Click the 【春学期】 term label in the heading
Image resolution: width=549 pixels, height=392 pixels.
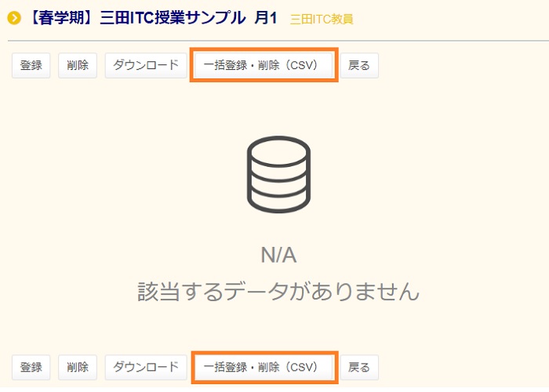[x=60, y=18]
